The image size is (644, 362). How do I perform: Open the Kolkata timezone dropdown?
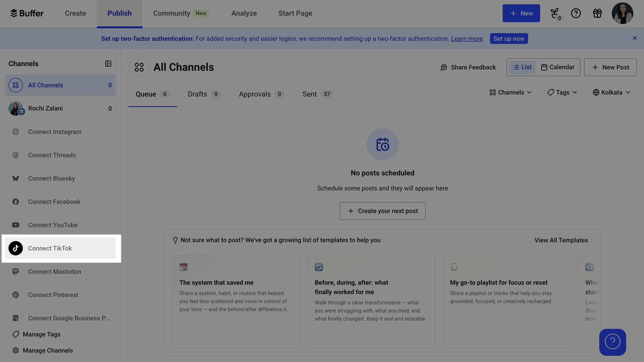(611, 92)
